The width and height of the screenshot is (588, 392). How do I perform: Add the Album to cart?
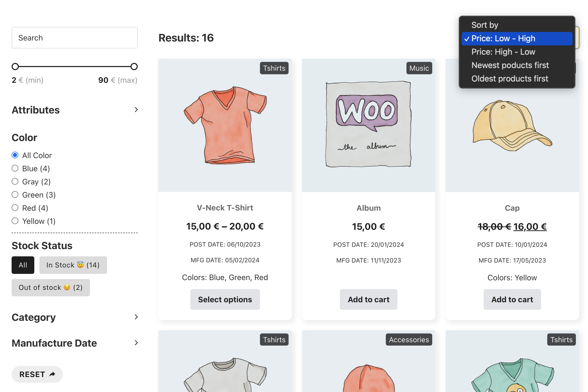click(x=368, y=299)
